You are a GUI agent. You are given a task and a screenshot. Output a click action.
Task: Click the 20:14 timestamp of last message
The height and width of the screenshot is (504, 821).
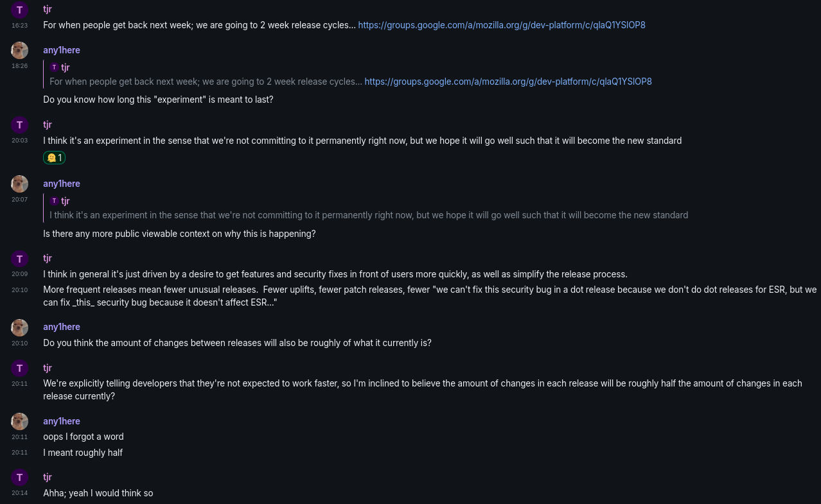click(19, 493)
